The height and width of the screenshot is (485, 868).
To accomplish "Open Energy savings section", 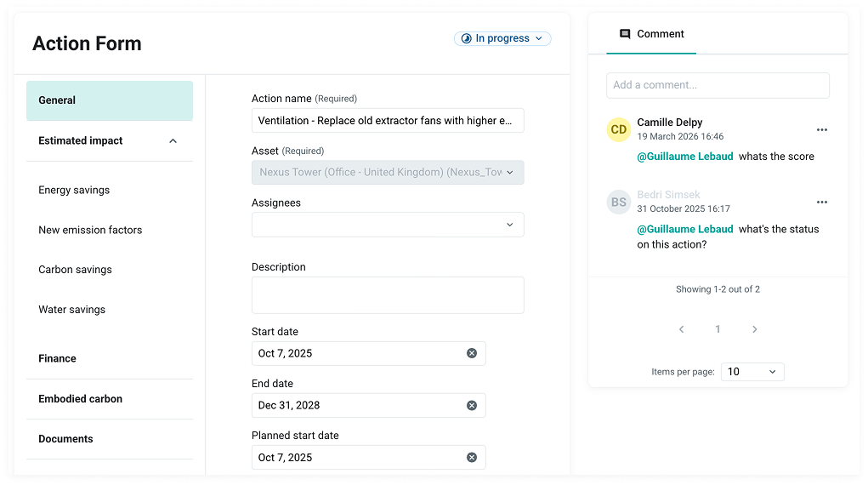I will (x=74, y=190).
